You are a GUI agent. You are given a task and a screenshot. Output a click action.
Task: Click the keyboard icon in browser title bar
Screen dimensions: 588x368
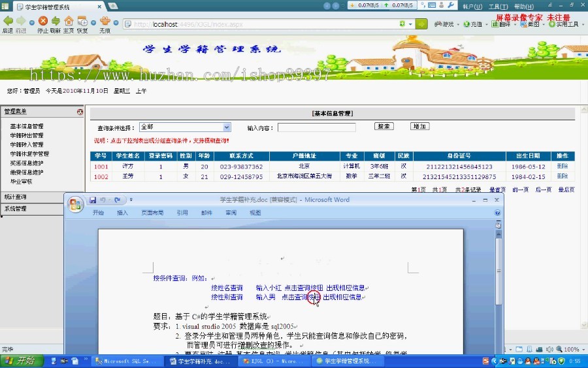(x=432, y=5)
